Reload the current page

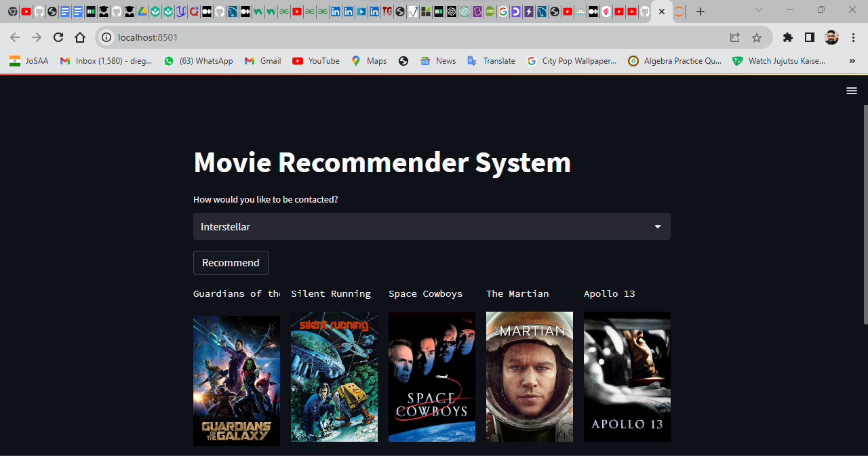click(x=58, y=38)
